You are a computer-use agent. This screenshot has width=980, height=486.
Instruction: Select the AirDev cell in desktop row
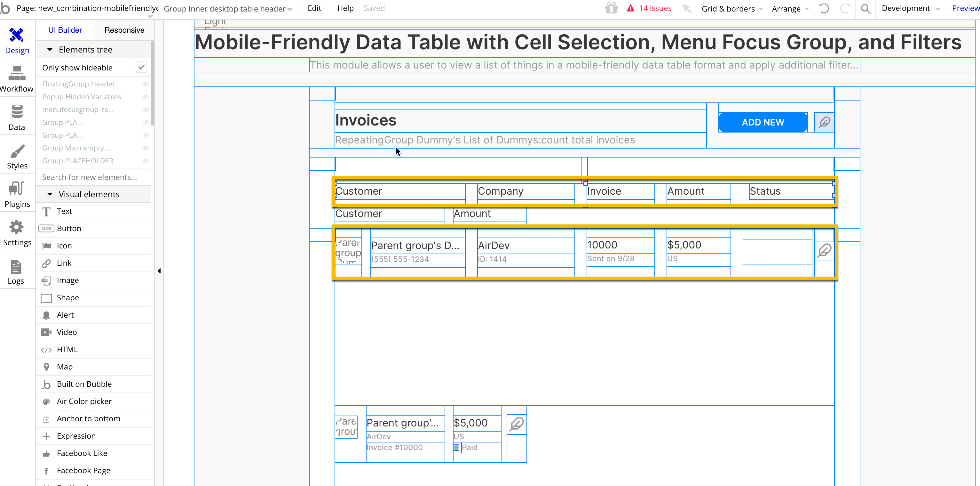[526, 246]
